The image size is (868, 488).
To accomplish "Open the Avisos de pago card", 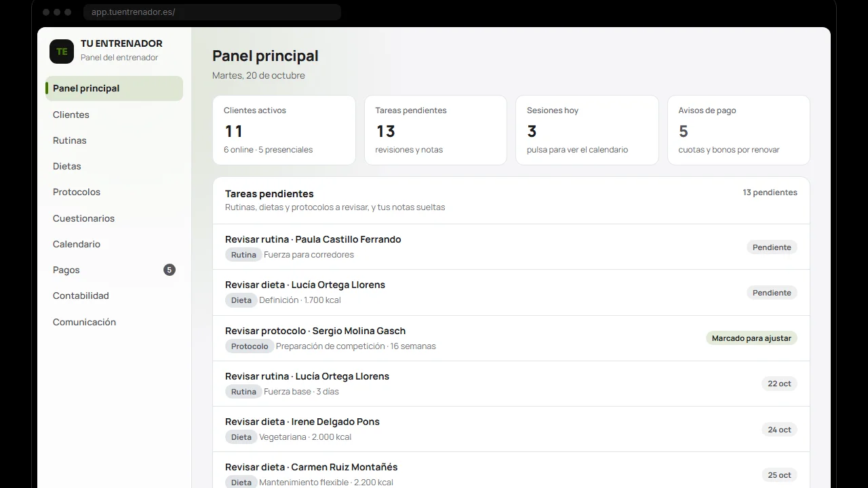I will point(738,130).
